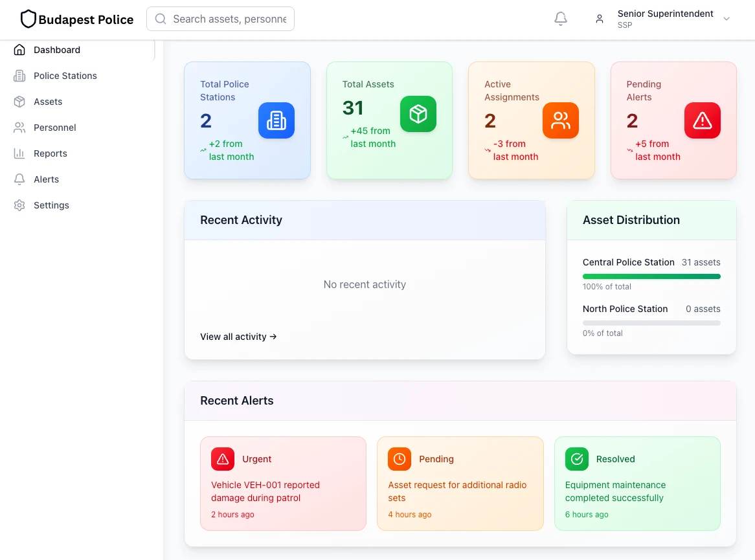Click the user profile avatar icon

click(600, 19)
